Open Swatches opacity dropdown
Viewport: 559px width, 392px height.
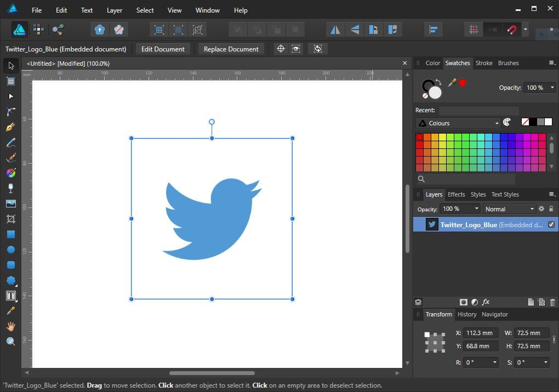(x=552, y=88)
